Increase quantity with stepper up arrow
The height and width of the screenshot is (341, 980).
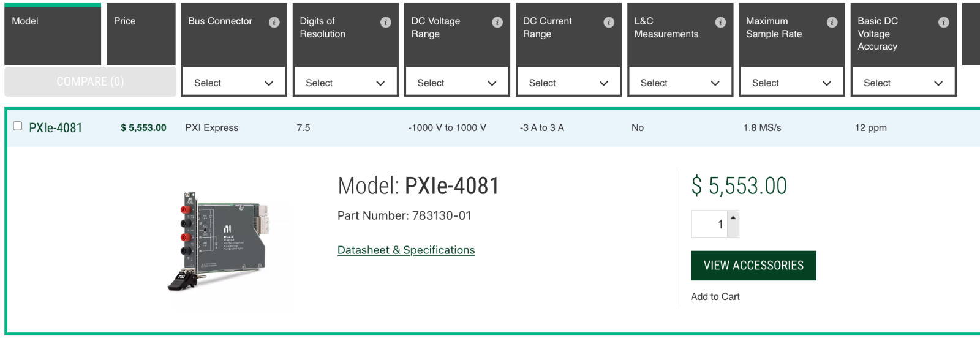[733, 217]
